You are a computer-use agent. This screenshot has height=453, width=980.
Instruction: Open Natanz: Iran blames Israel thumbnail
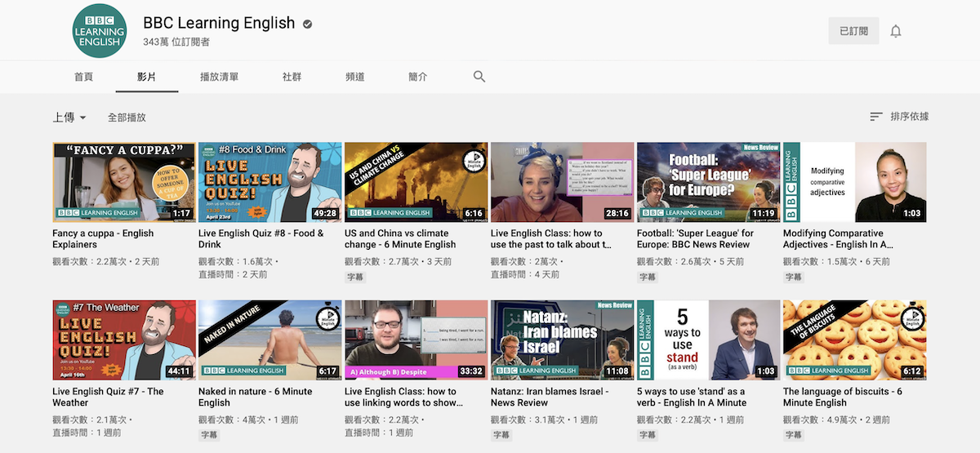tap(563, 340)
